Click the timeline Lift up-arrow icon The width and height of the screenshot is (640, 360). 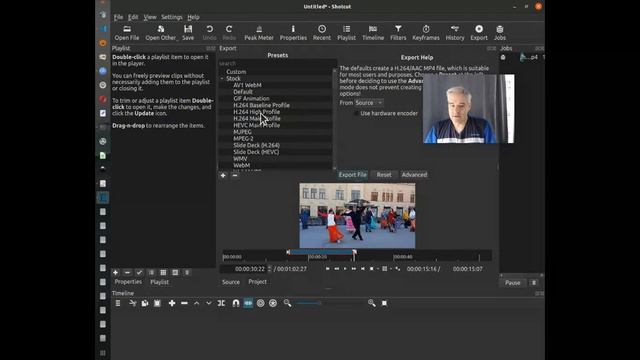(x=196, y=303)
